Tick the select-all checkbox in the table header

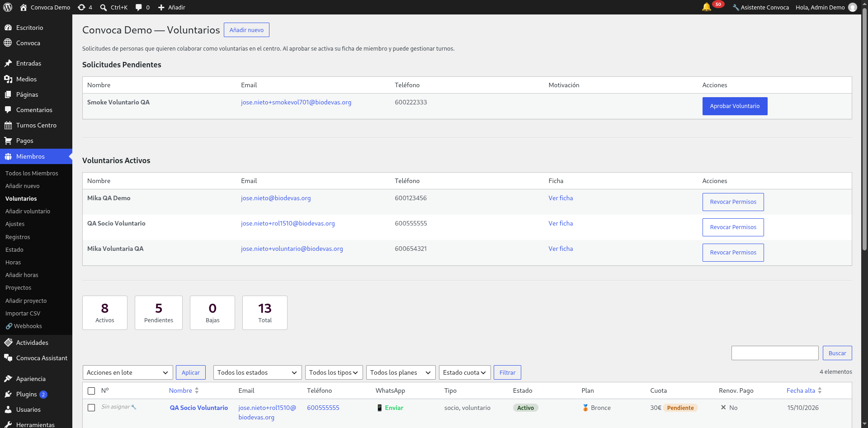(x=91, y=391)
